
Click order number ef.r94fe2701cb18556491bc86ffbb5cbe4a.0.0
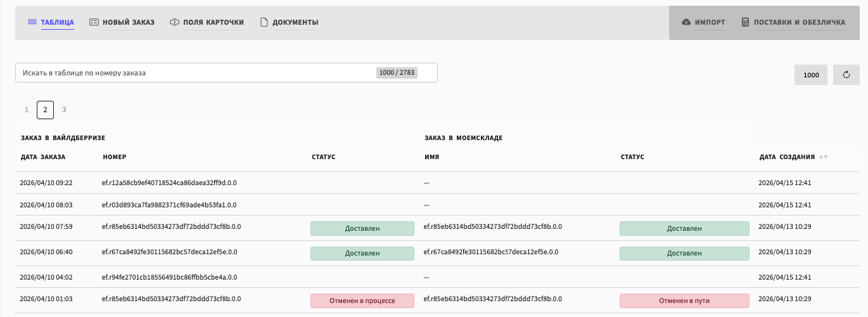tap(169, 277)
